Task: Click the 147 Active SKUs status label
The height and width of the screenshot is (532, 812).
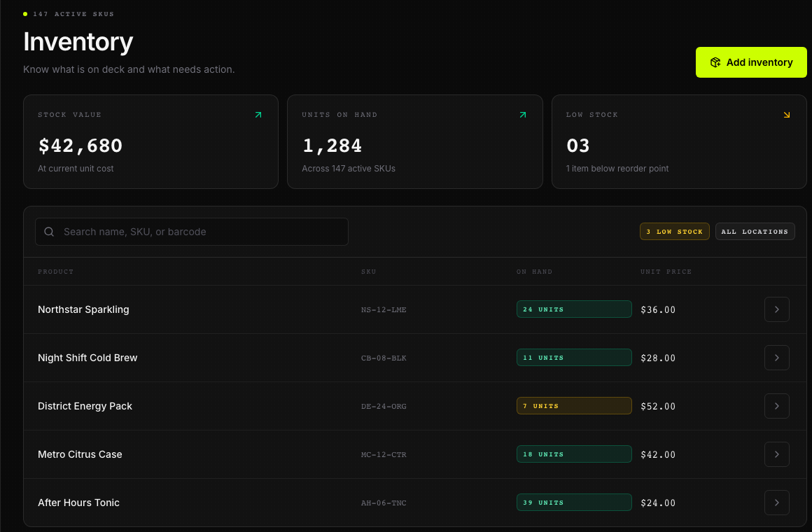Action: 73,14
